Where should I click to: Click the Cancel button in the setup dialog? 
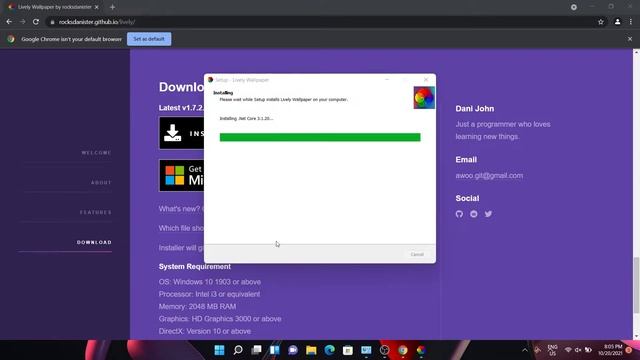(417, 254)
